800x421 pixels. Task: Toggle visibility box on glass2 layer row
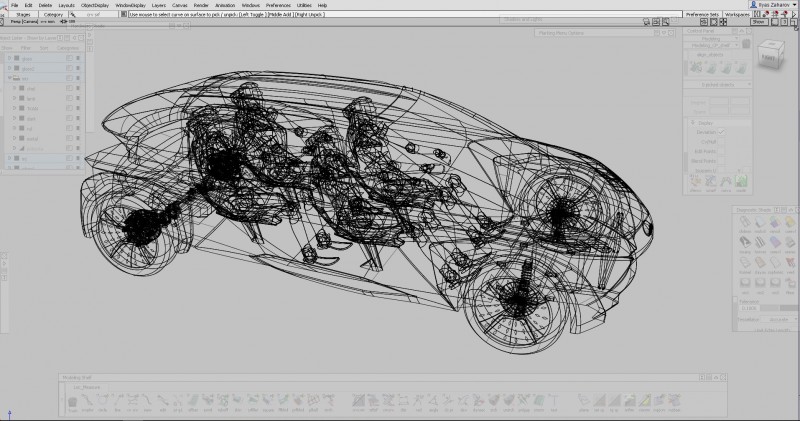click(69, 68)
